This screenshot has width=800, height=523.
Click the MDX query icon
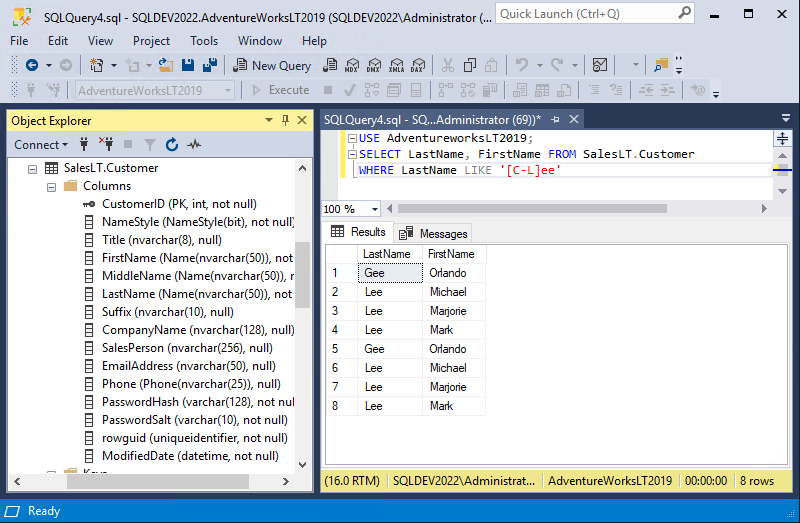coord(352,65)
